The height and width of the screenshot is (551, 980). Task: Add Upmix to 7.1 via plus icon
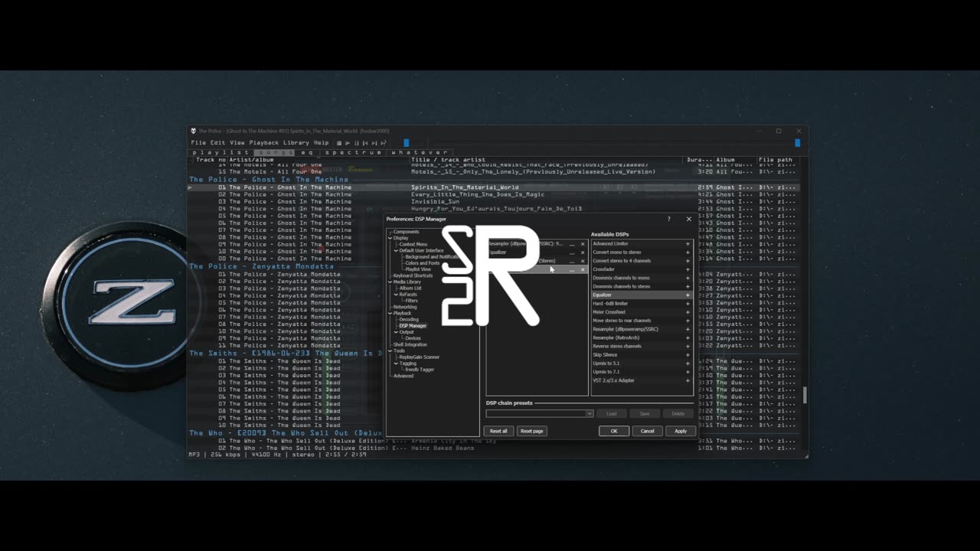pyautogui.click(x=688, y=372)
